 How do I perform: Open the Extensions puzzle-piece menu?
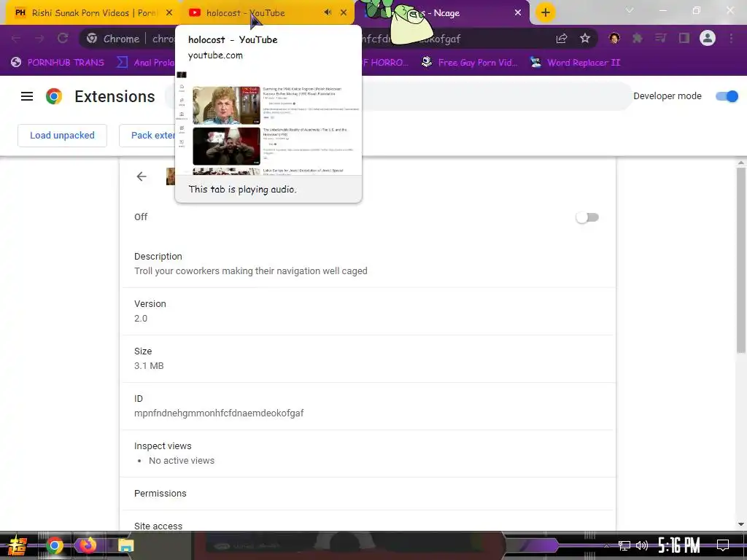point(638,39)
